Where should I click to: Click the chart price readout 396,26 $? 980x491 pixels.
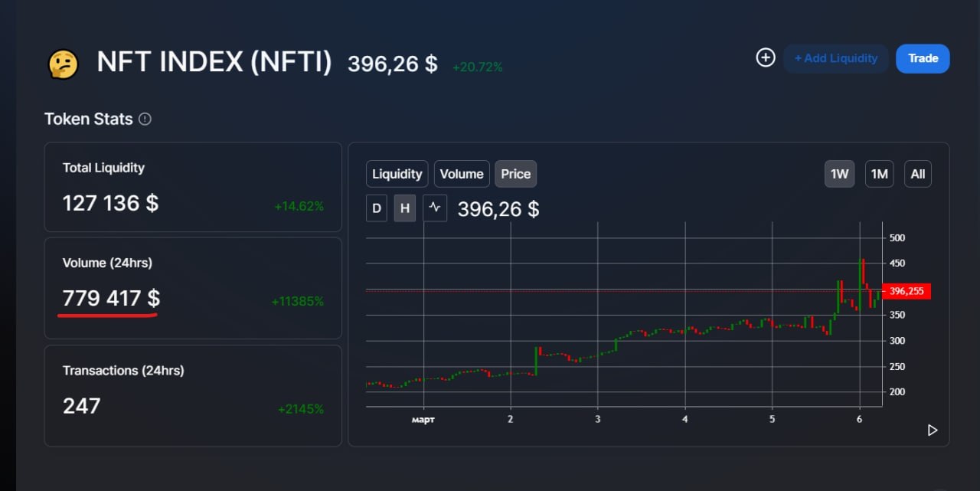coord(498,209)
